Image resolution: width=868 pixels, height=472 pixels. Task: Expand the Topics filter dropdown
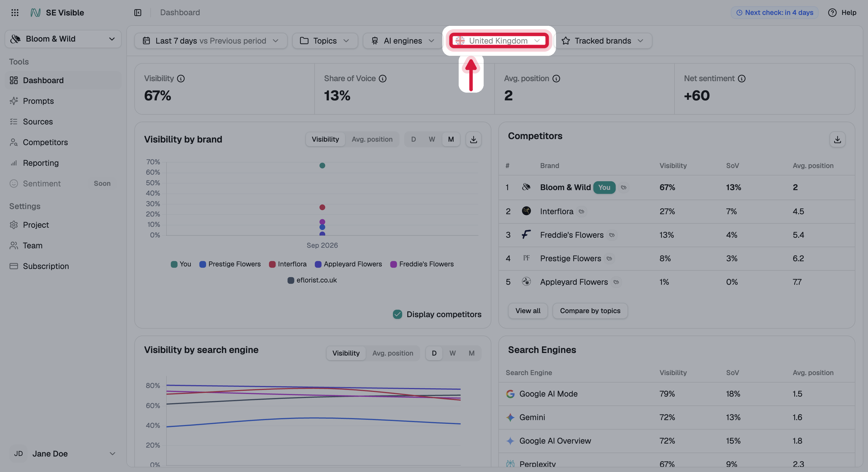pyautogui.click(x=325, y=41)
